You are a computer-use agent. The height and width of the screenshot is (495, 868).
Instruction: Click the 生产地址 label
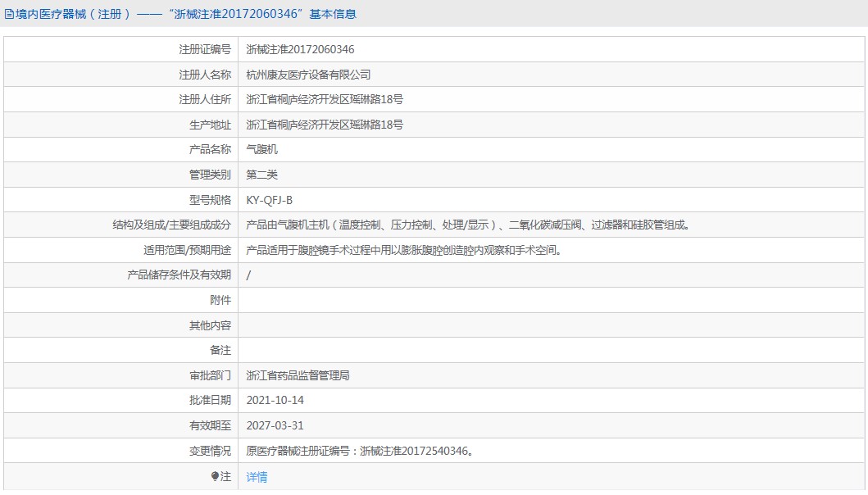click(x=210, y=125)
